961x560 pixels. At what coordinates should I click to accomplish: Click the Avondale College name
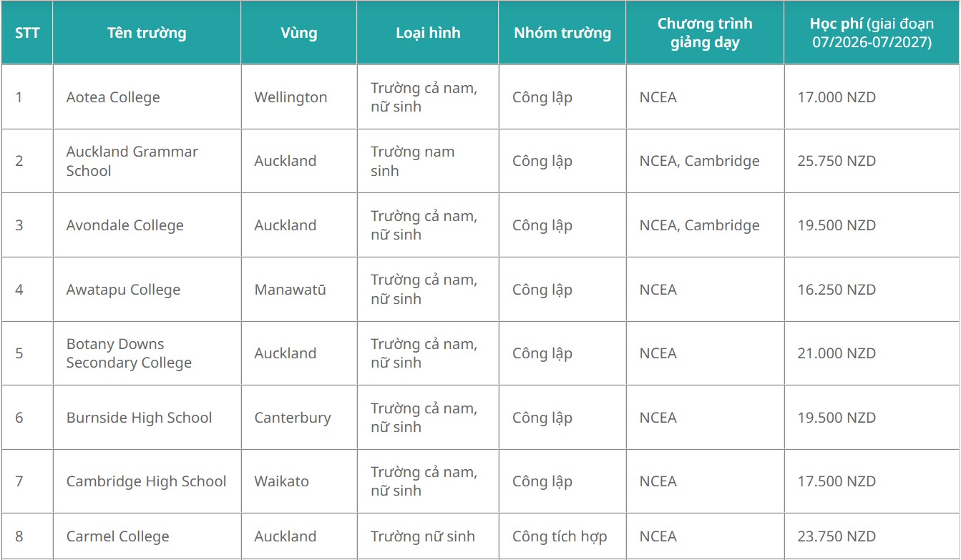coord(125,225)
